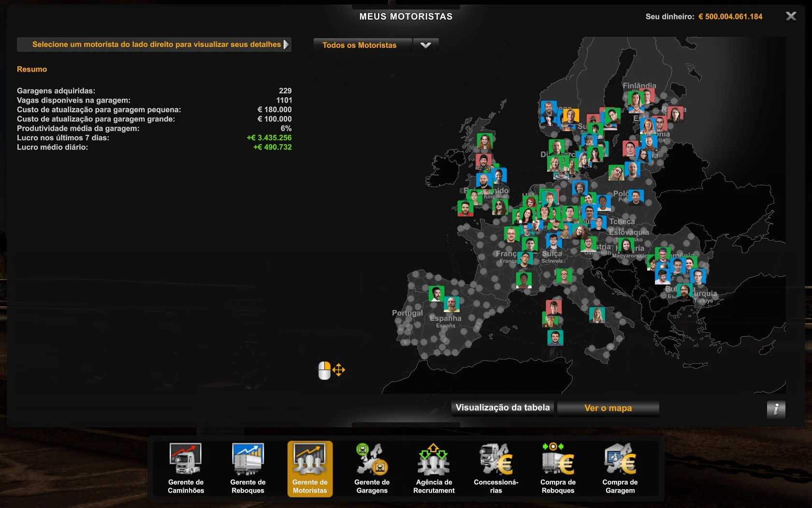Viewport: 812px width, 508px height.
Task: Select driver portrait in southern Italy
Action: tap(555, 337)
